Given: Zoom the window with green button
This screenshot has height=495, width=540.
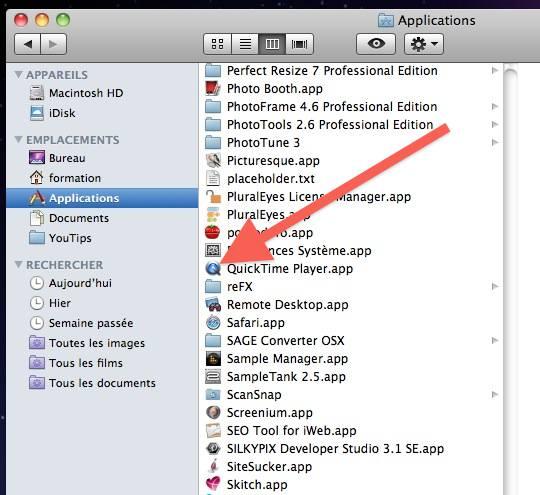Looking at the screenshot, I should point(63,20).
